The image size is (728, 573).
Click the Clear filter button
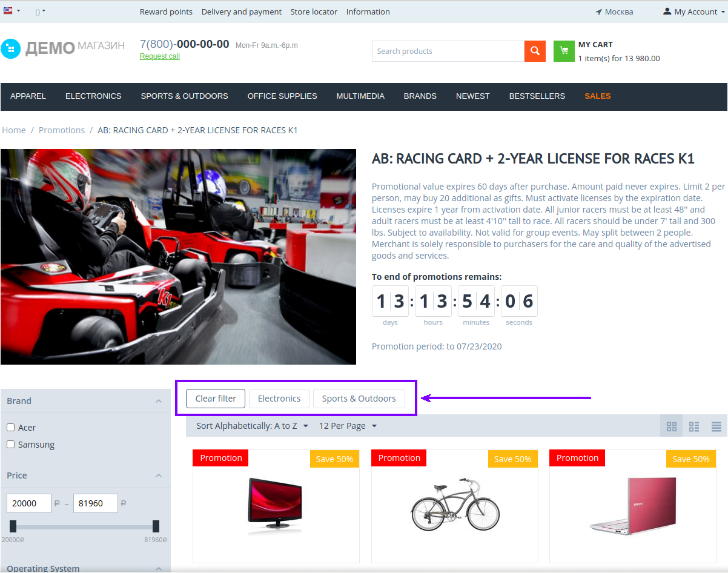tap(216, 399)
